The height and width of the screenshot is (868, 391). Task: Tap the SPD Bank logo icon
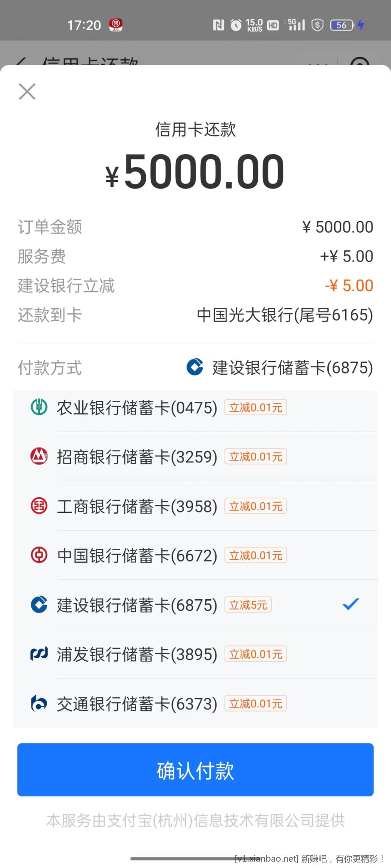coord(39,654)
